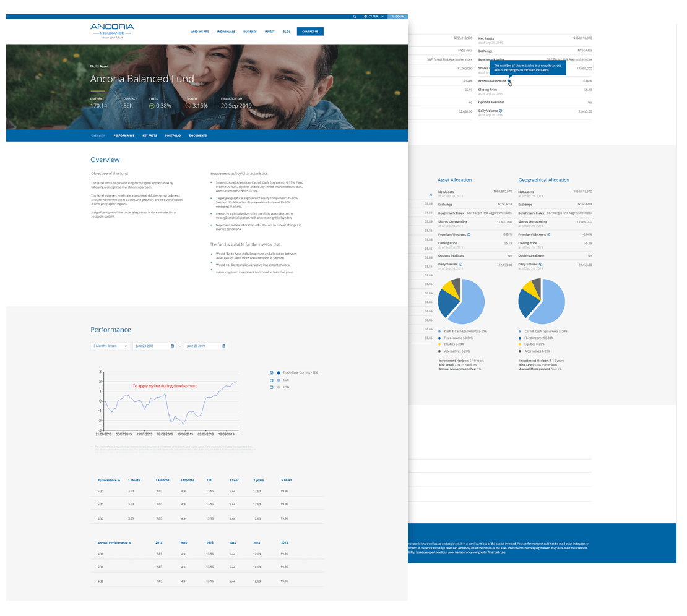Click the 2018 column header

[x=159, y=543]
